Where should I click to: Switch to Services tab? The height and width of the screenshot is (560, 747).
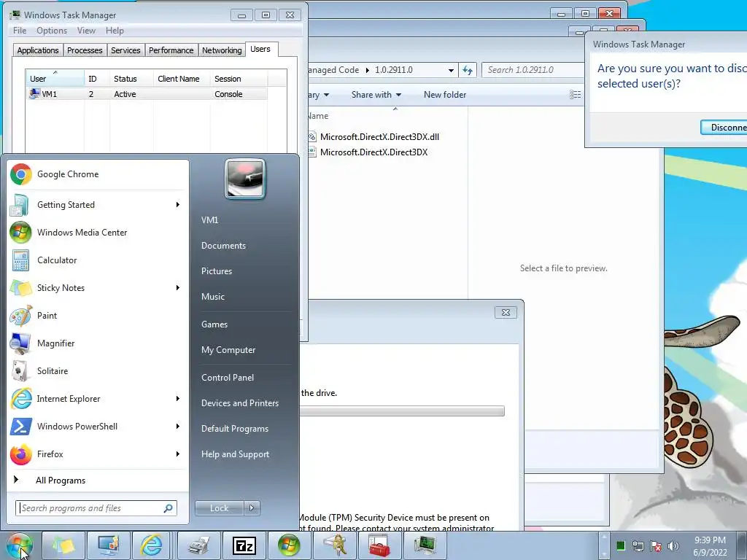125,50
